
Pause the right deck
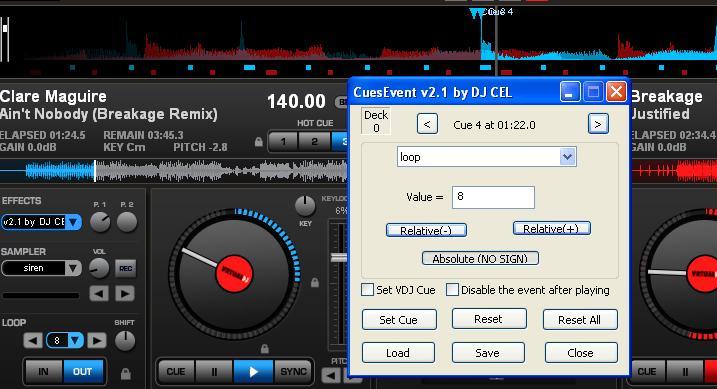tap(685, 372)
